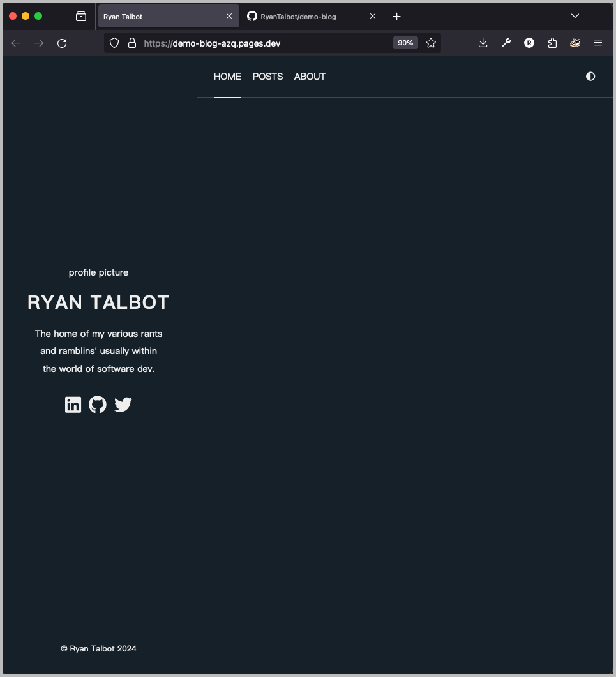Open the R account profile icon
Viewport: 616px width, 677px height.
tap(529, 43)
